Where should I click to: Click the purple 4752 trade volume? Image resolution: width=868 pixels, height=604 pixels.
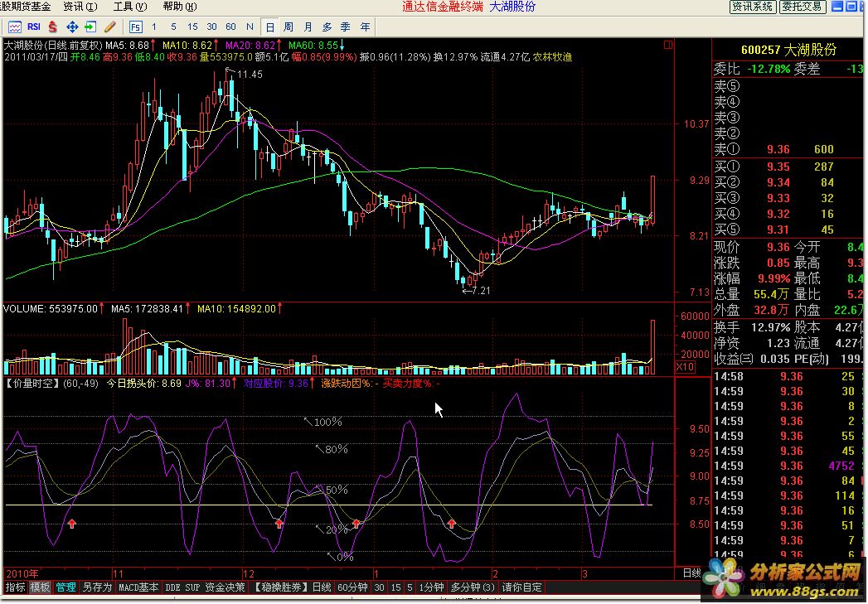pyautogui.click(x=841, y=466)
